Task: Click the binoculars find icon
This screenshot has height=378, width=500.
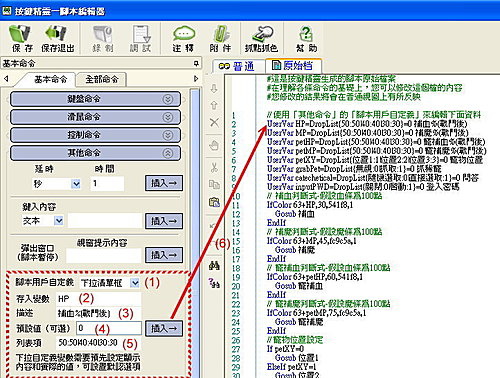Action: tap(214, 266)
